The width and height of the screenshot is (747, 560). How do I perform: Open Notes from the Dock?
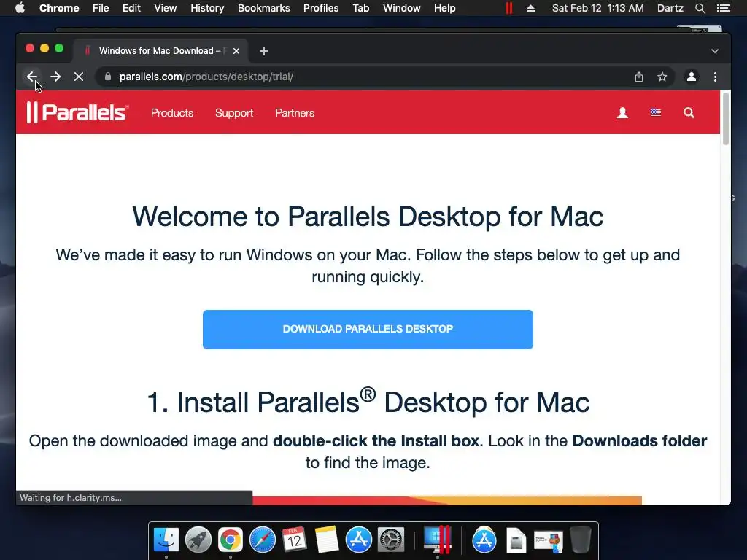point(326,540)
